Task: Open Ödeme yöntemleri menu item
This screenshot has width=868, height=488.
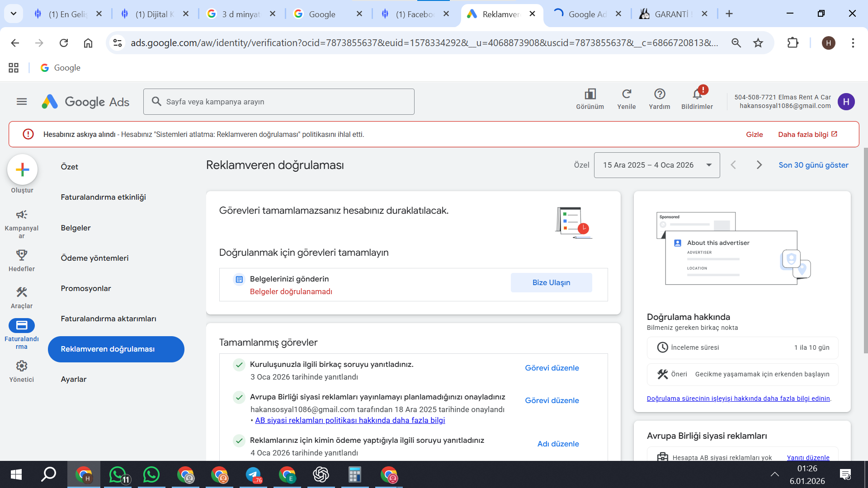Action: tap(95, 258)
